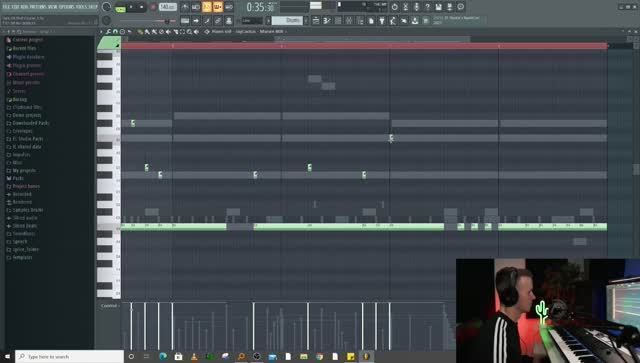
Task: Open VLC cone icon in taskbar
Action: pos(194,356)
